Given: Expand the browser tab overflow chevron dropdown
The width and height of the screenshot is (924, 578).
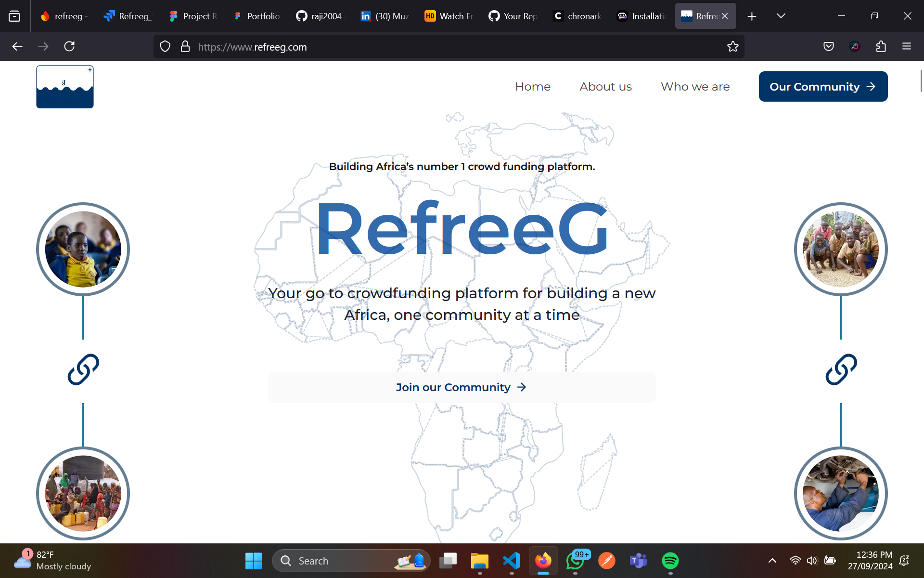Looking at the screenshot, I should [x=781, y=15].
